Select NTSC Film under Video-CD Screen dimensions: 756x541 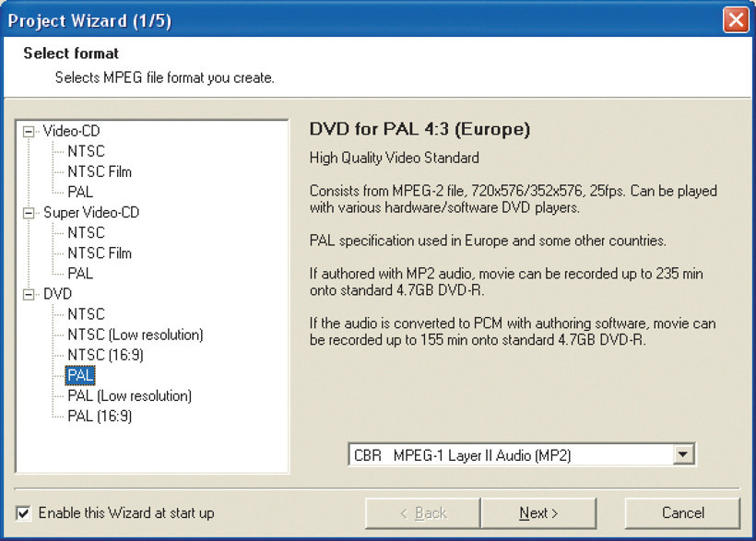click(100, 171)
